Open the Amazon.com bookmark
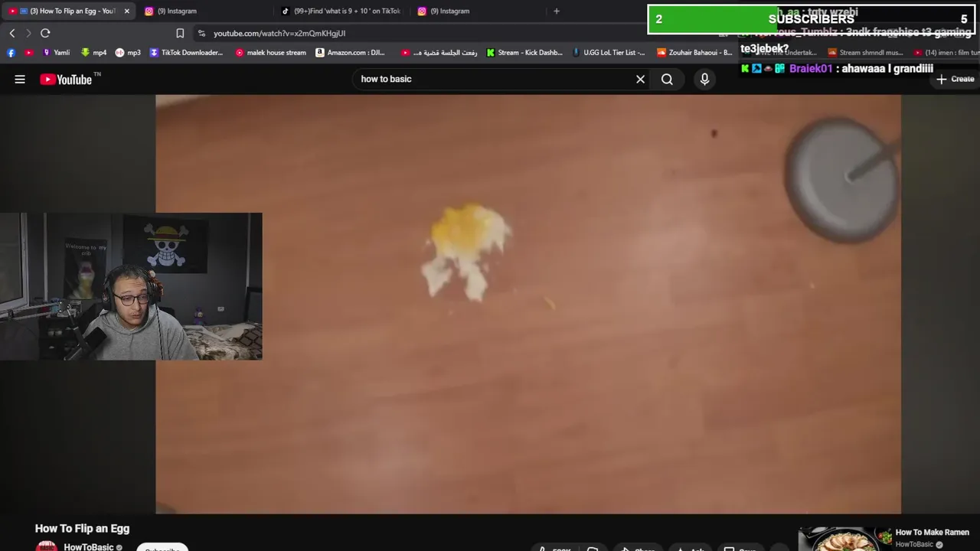 click(x=351, y=53)
